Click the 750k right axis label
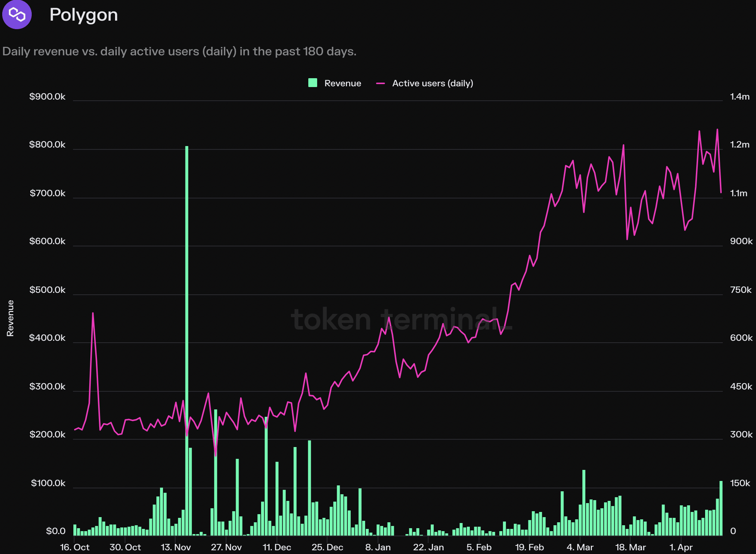Viewport: 756px width, 554px height. [x=741, y=290]
